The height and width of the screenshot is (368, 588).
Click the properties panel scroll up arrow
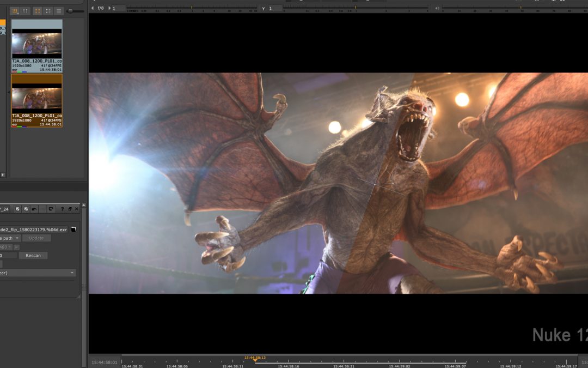[84, 206]
